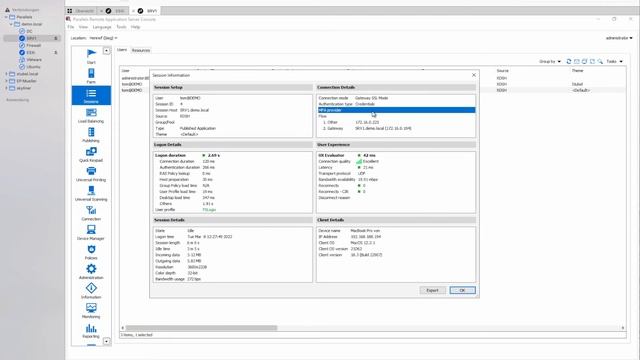Image resolution: width=640 pixels, height=360 pixels.
Task: Select administrator row in sessions list
Action: [136, 78]
